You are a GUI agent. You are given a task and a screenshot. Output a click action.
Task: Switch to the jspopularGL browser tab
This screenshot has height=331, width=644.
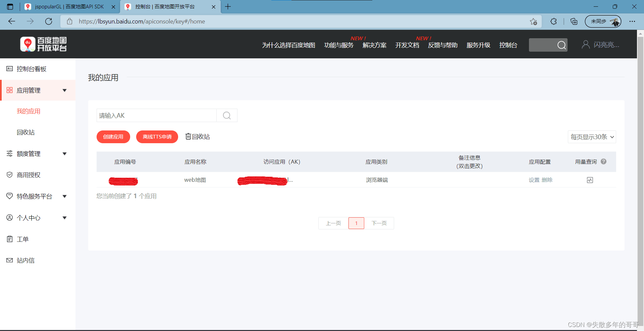pyautogui.click(x=69, y=7)
